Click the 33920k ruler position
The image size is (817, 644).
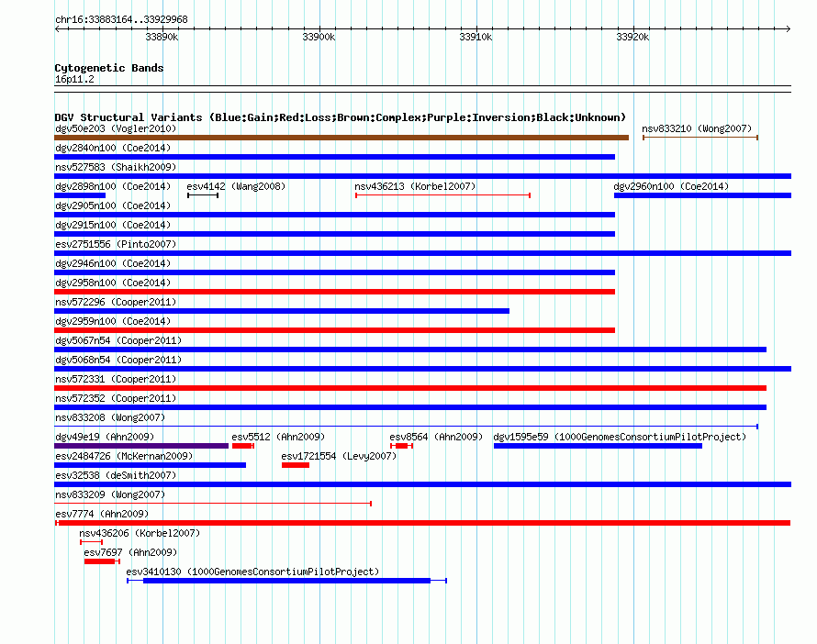632,37
